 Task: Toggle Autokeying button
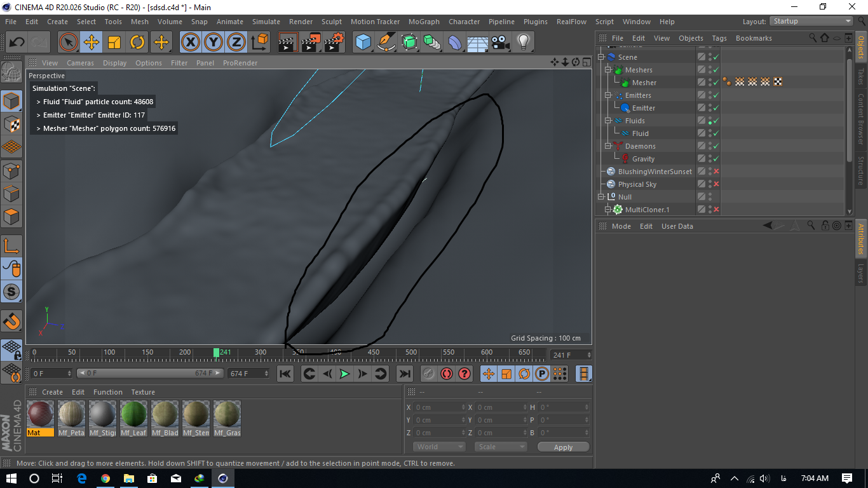point(447,374)
